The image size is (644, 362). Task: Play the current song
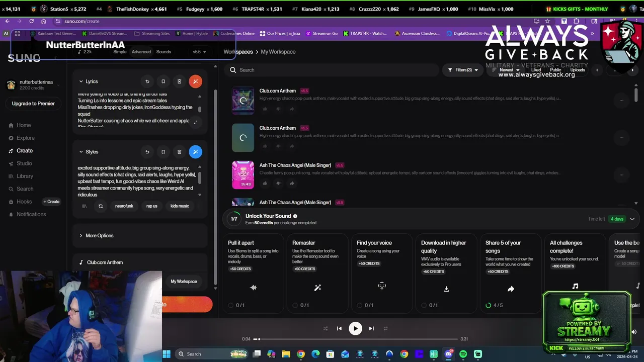click(x=355, y=328)
